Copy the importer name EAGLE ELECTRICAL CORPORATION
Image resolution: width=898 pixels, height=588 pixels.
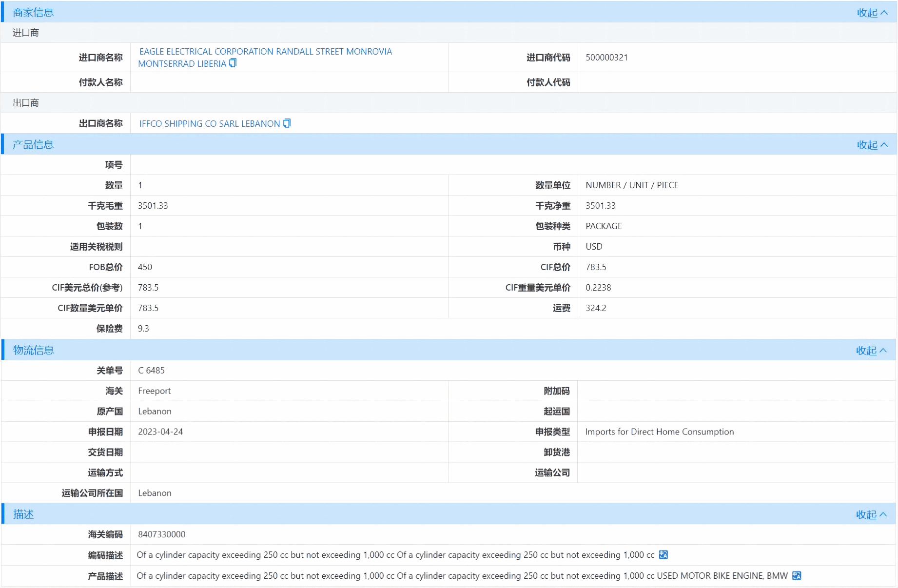click(233, 63)
